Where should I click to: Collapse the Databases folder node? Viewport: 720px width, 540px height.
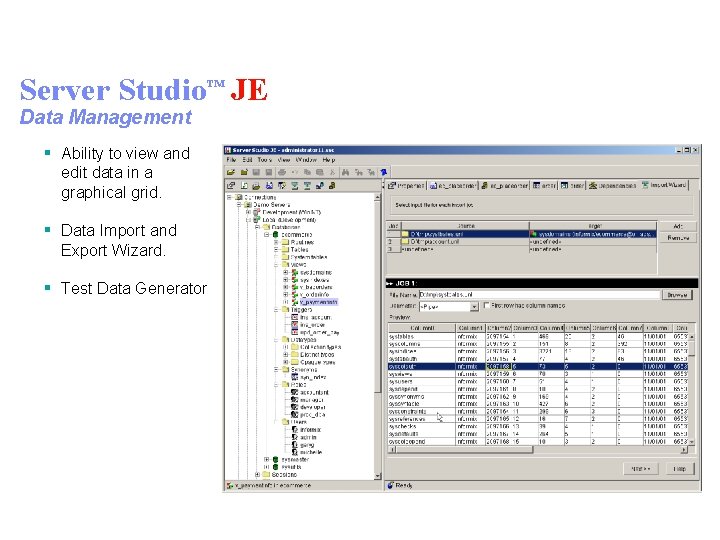258,227
